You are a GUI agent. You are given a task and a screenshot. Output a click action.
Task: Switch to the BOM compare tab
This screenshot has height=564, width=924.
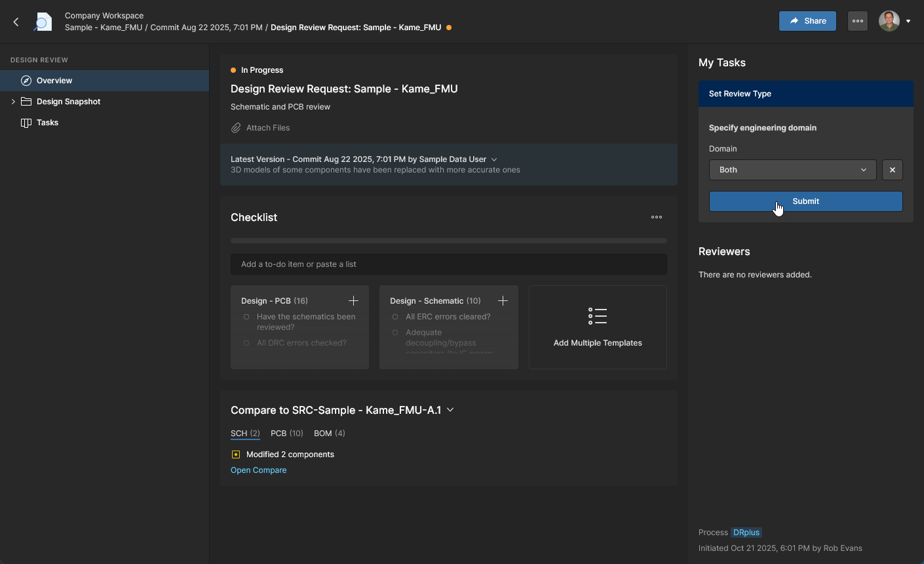pos(329,433)
